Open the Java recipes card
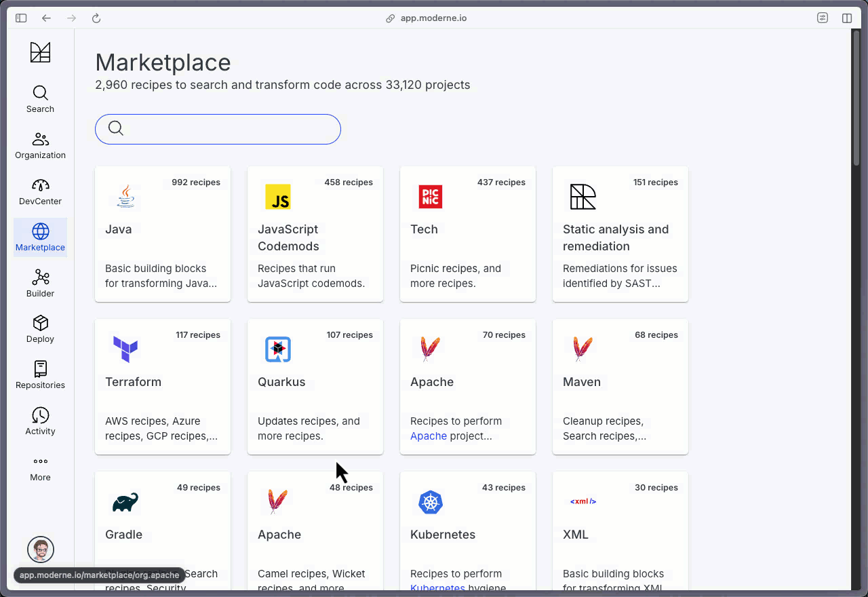The height and width of the screenshot is (597, 868). [163, 234]
